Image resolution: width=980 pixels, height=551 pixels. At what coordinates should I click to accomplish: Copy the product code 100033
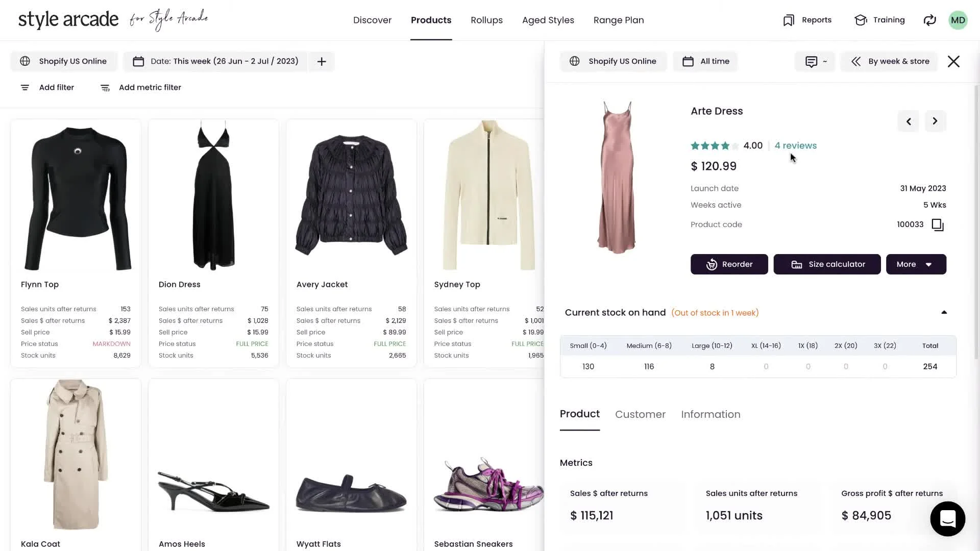[938, 225]
